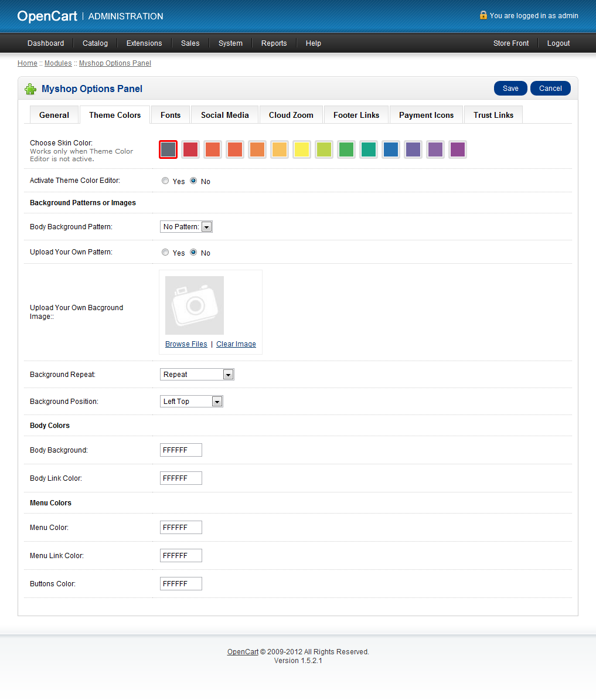596x700 pixels.
Task: Open the Social Media tab
Action: pos(225,115)
